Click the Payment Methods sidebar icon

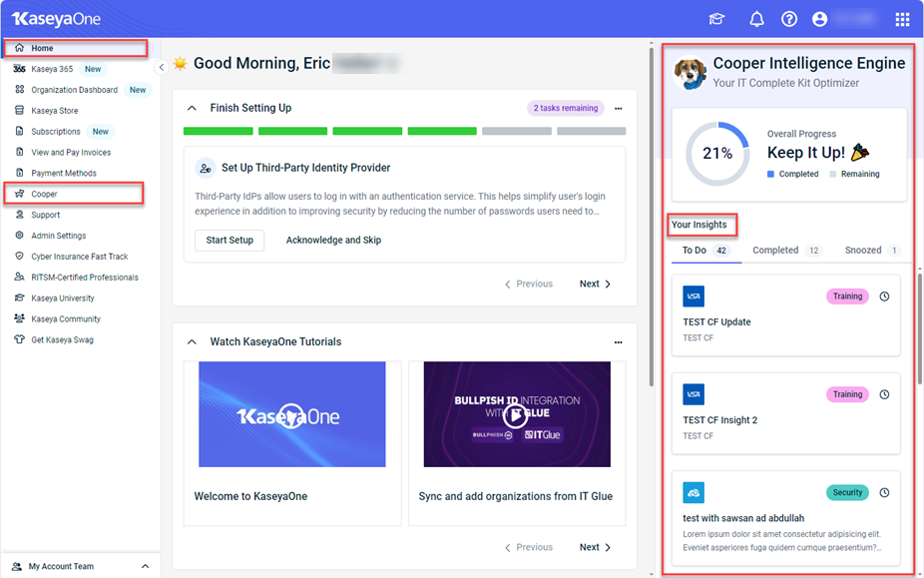19,173
